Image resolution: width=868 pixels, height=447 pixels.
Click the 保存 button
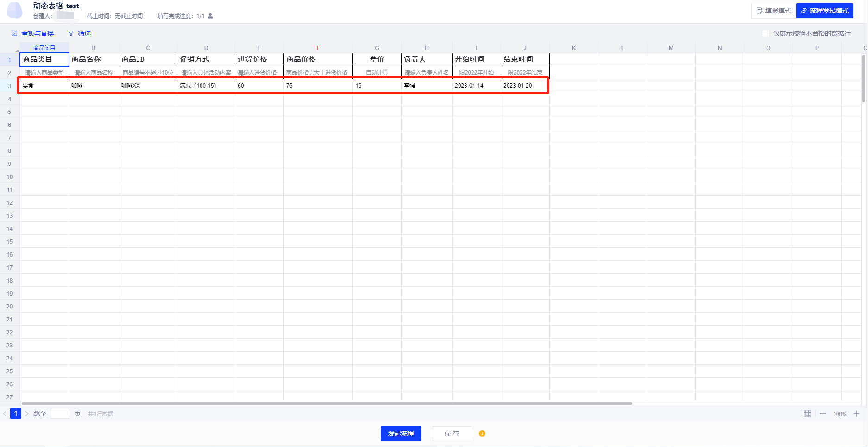pyautogui.click(x=452, y=434)
